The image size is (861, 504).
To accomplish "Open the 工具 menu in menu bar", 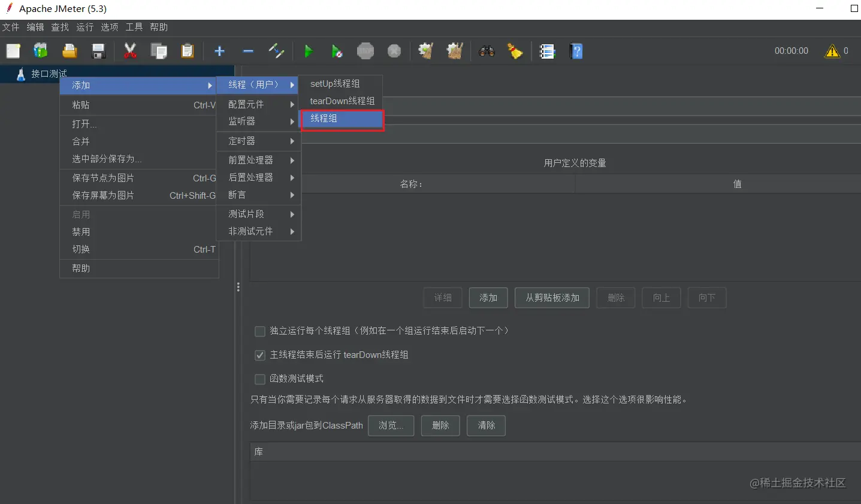I will click(x=134, y=28).
